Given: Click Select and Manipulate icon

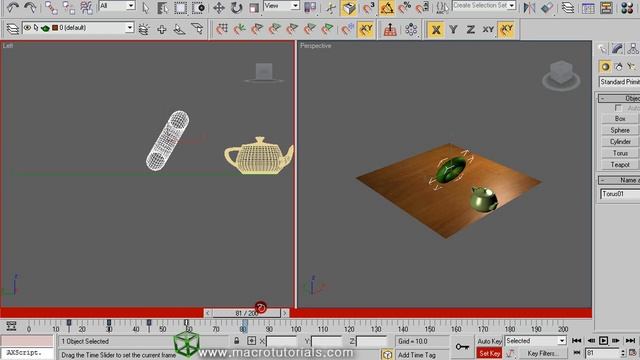Looking at the screenshot, I should tap(331, 7).
